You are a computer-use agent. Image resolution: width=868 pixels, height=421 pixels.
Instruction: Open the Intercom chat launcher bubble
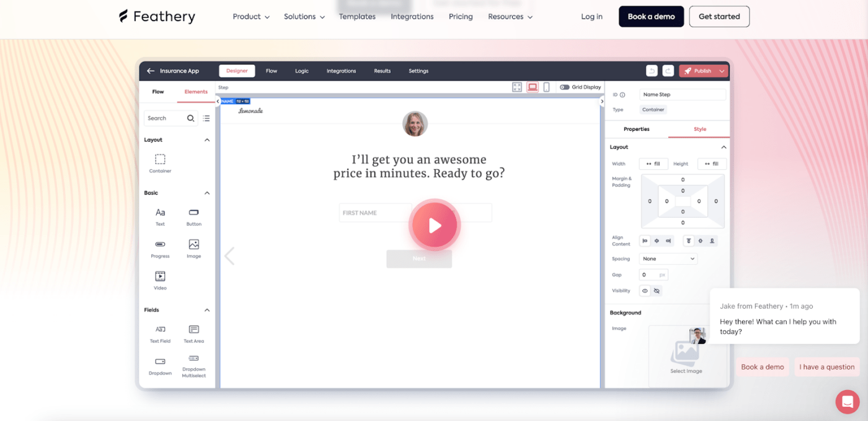click(848, 402)
